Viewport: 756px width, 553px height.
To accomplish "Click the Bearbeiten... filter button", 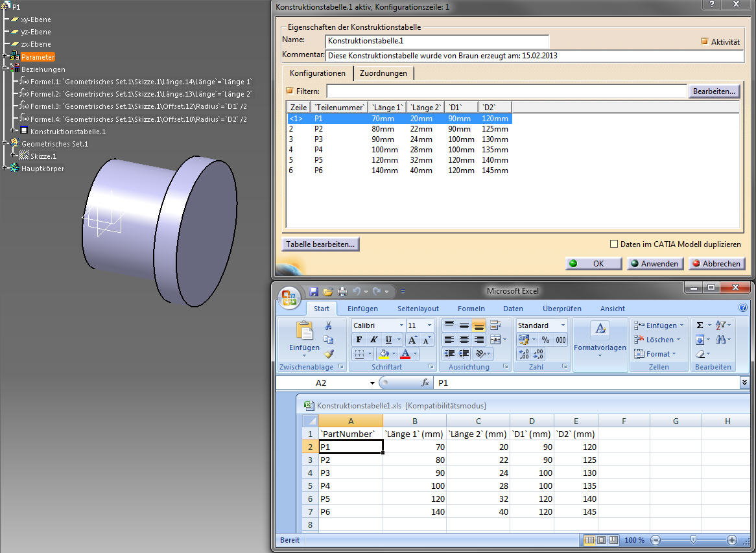I will (714, 91).
